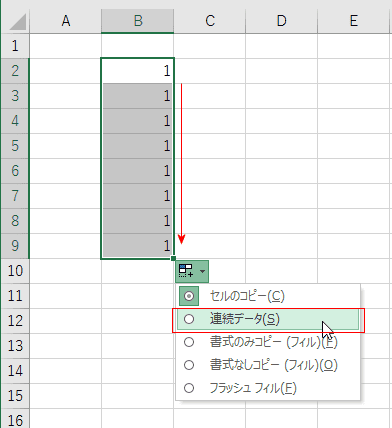This screenshot has width=392, height=428.
Task: Select column D header
Action: (x=282, y=21)
